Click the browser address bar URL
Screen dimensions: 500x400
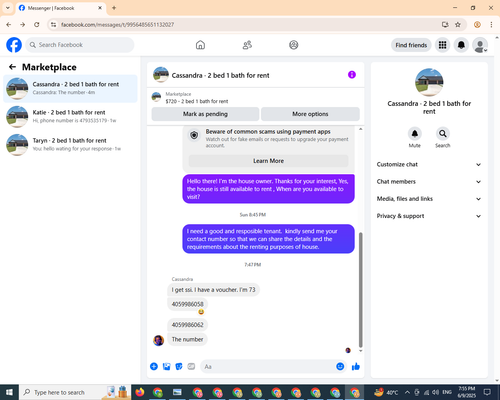point(117,25)
